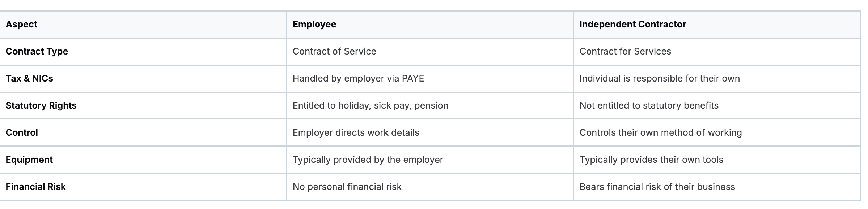This screenshot has height=209, width=868.
Task: Click the Financial Risk row label
Action: click(x=35, y=187)
